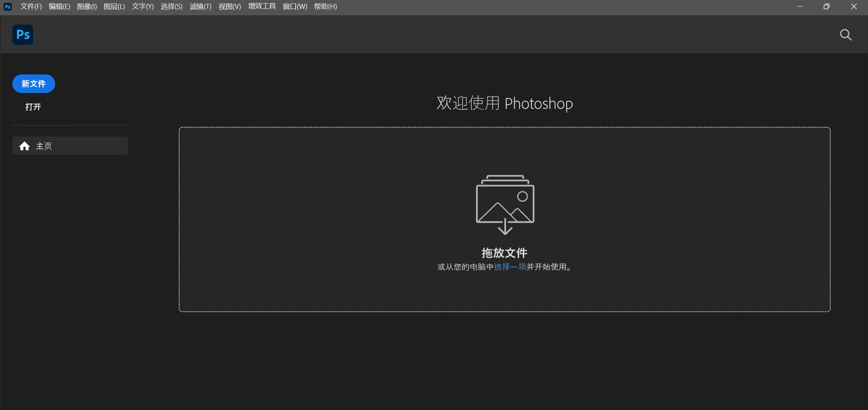Click the home icon beside 主页
This screenshot has width=868, height=410.
click(25, 146)
